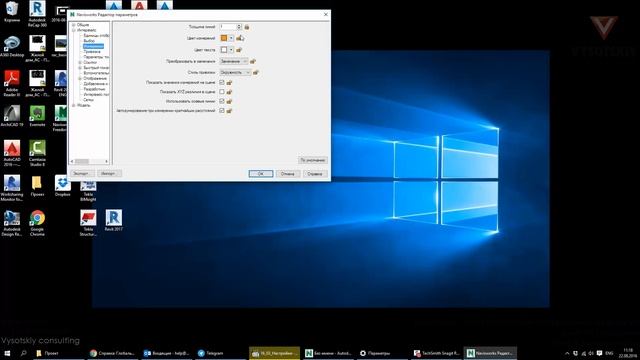Select Выбор item in options tree
640x360 pixels.
(89, 41)
